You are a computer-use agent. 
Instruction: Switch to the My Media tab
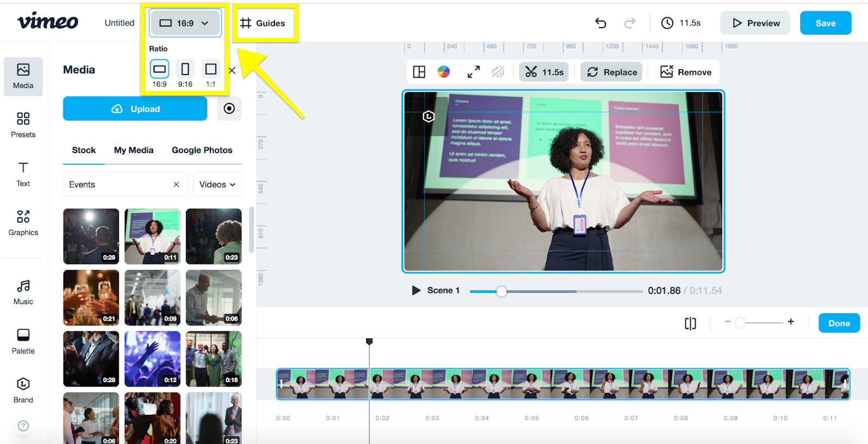pos(133,150)
